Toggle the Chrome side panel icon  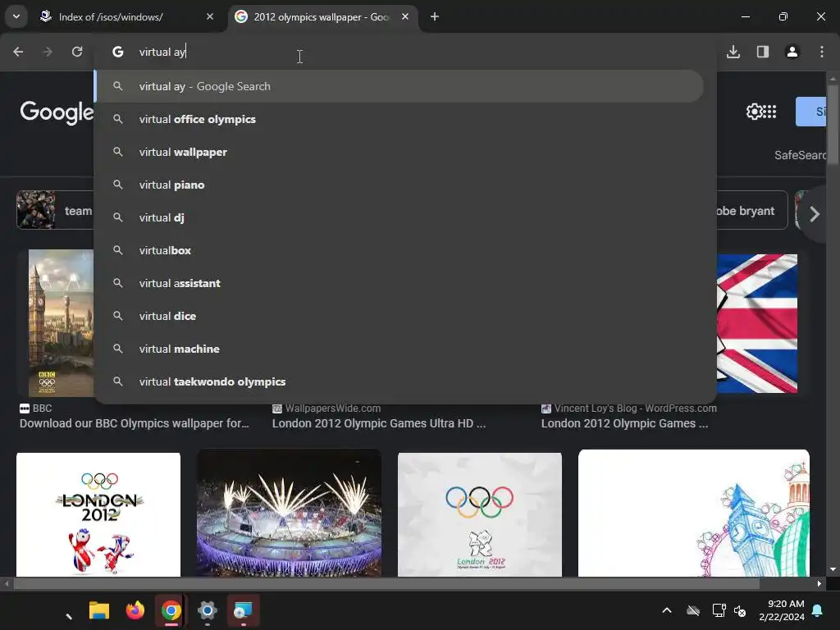pos(763,52)
